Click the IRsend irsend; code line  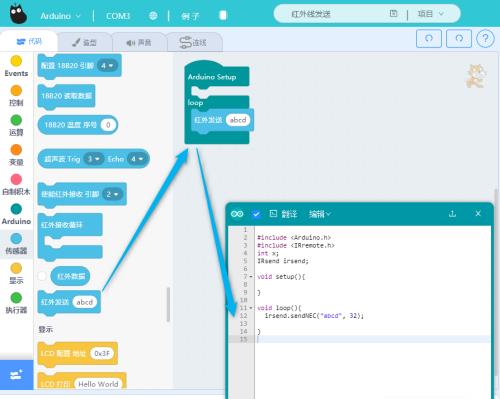[x=283, y=261]
